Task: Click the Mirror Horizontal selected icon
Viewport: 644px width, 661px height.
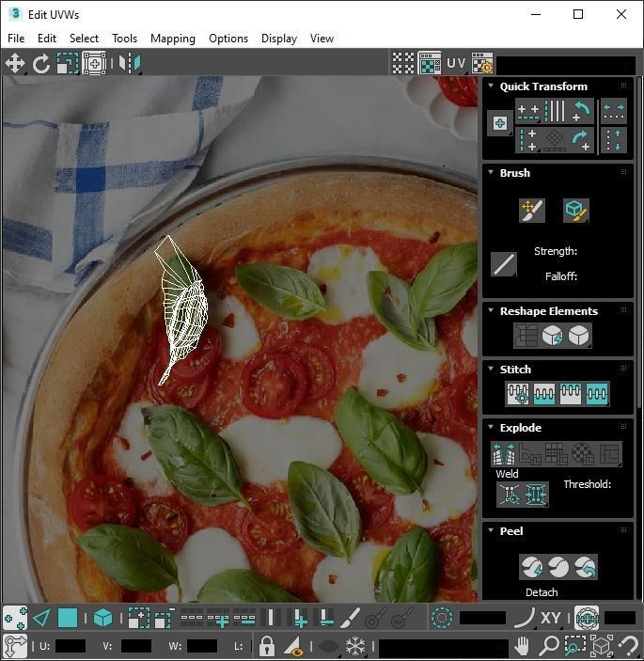Action: click(130, 64)
